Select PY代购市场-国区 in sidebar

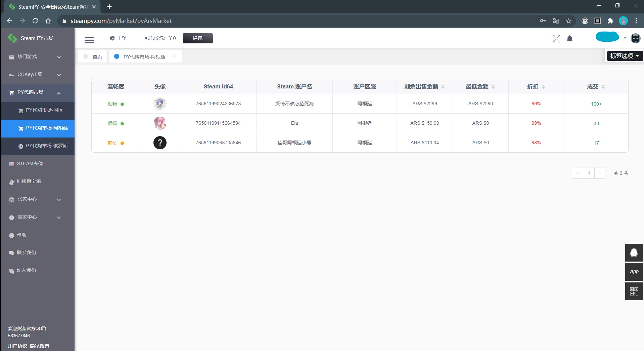point(37,110)
